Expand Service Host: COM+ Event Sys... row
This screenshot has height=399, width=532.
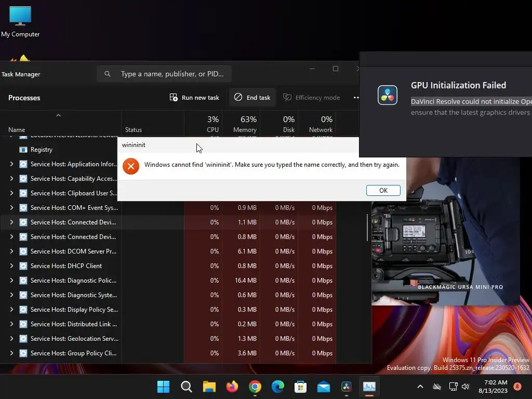tap(11, 208)
